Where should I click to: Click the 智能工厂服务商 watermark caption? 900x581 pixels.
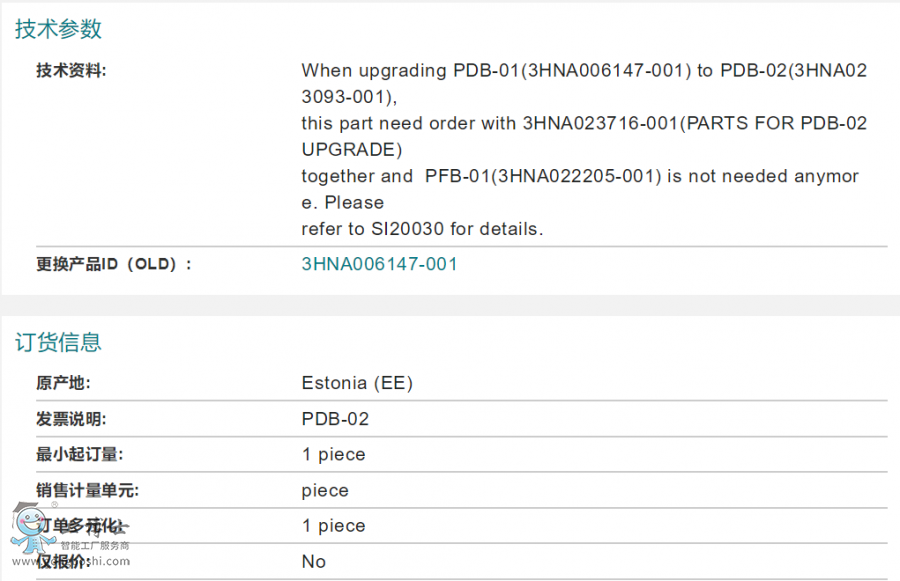tap(95, 546)
